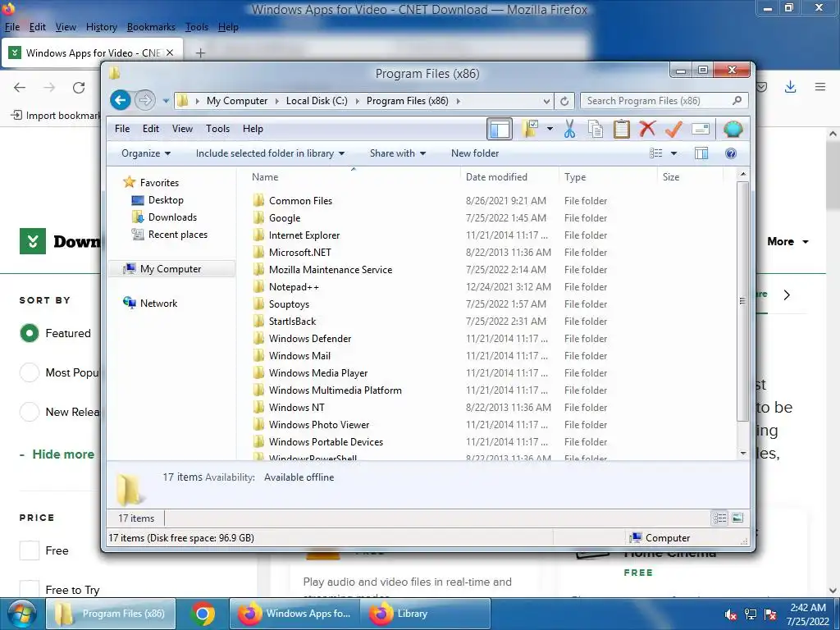Copy selection with the copy toolbar icon
Screen dimensions: 840x630
pyautogui.click(x=596, y=129)
